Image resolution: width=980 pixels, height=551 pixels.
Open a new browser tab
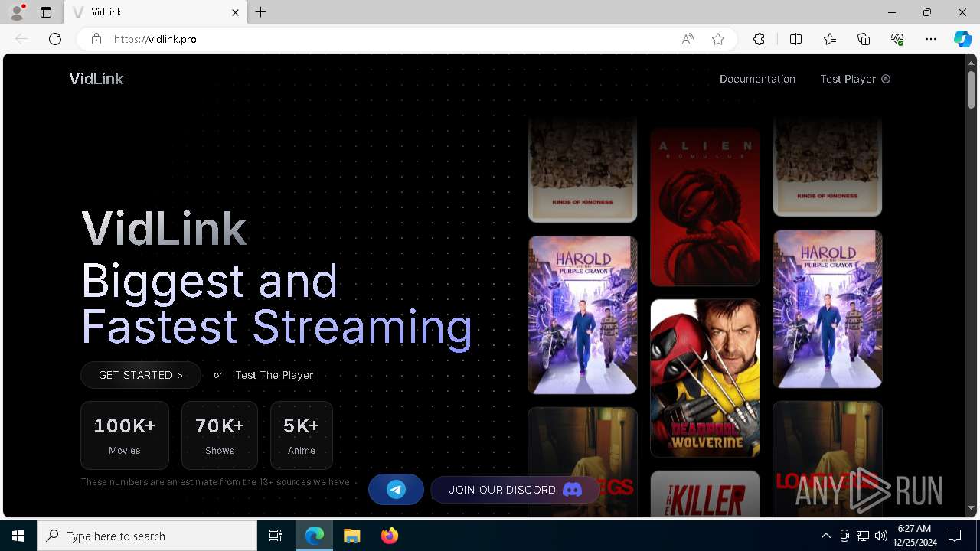[x=261, y=12]
